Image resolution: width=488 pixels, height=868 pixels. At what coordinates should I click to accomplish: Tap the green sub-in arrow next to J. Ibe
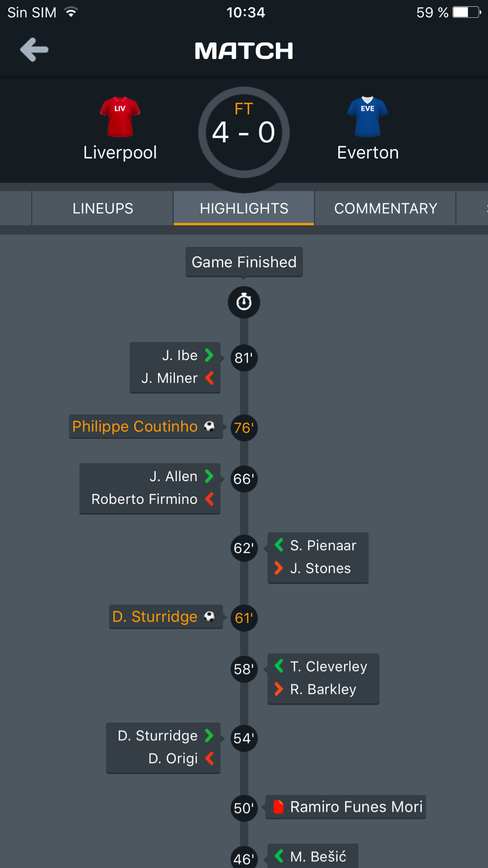click(x=209, y=355)
